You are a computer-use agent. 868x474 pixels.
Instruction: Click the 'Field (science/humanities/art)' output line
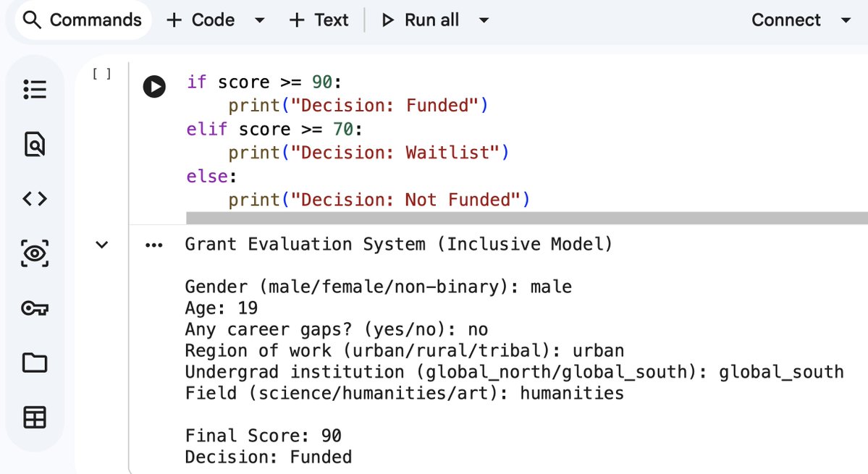405,393
